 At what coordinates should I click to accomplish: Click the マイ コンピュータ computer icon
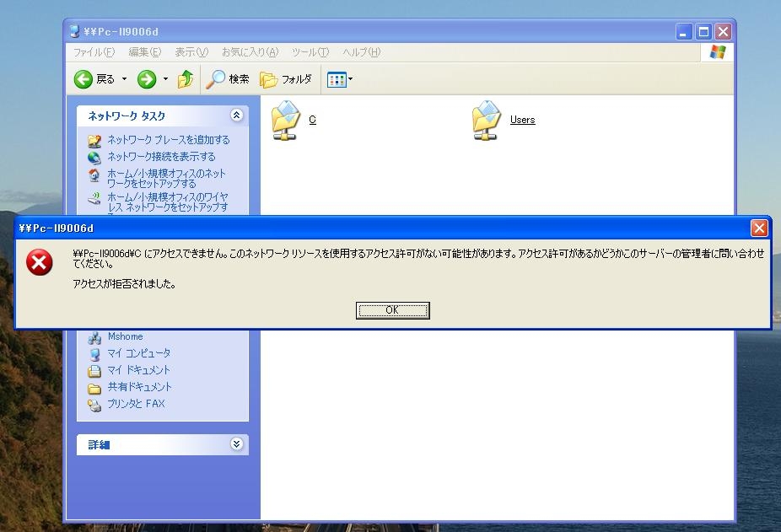94,355
